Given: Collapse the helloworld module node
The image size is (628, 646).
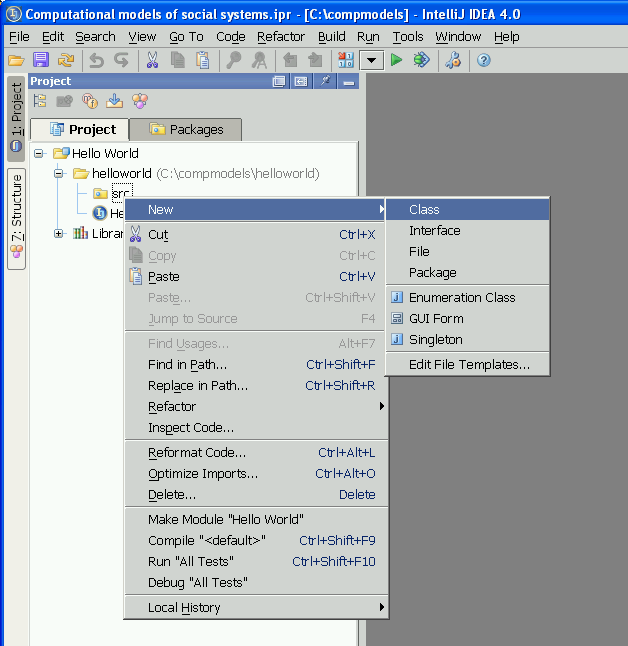Looking at the screenshot, I should coord(59,173).
